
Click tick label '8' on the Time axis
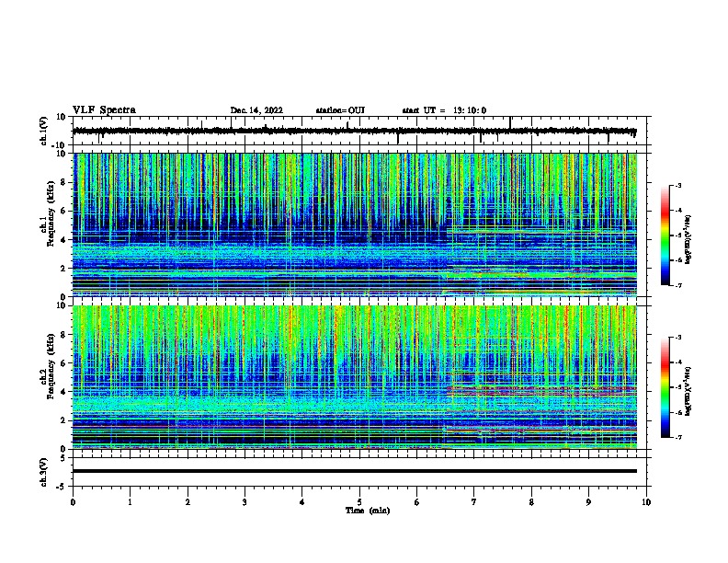pos(531,502)
